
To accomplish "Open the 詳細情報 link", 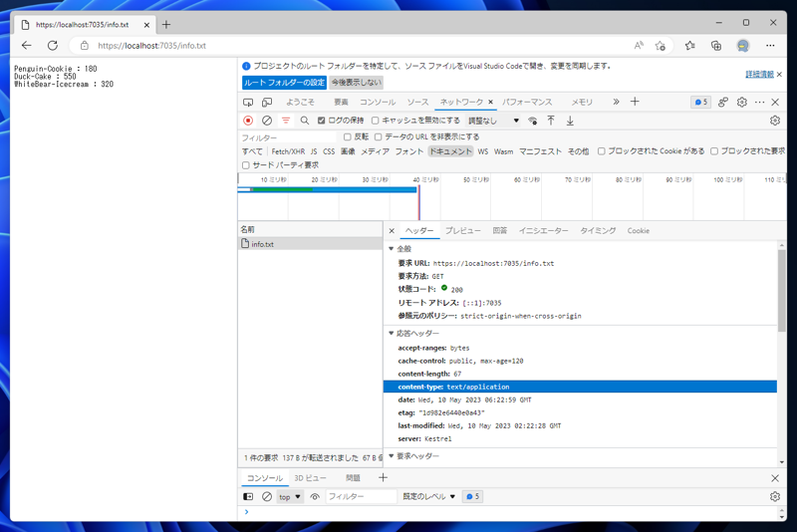I will (x=759, y=74).
